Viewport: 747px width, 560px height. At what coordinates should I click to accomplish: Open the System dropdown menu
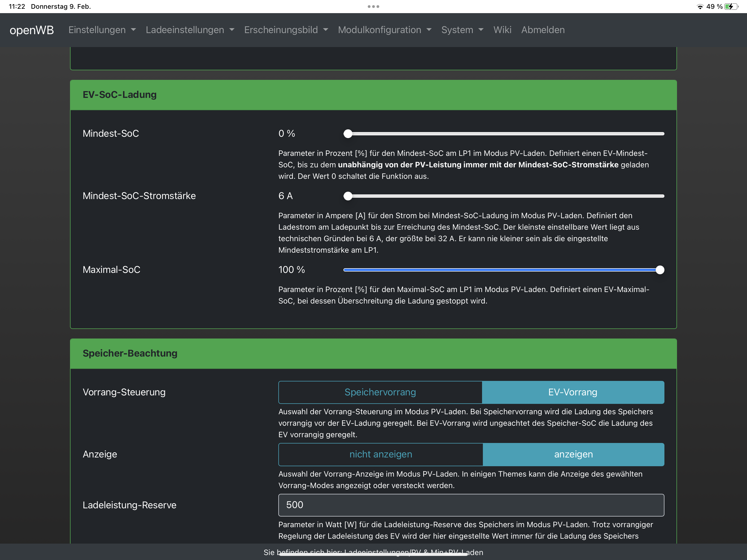(x=462, y=30)
